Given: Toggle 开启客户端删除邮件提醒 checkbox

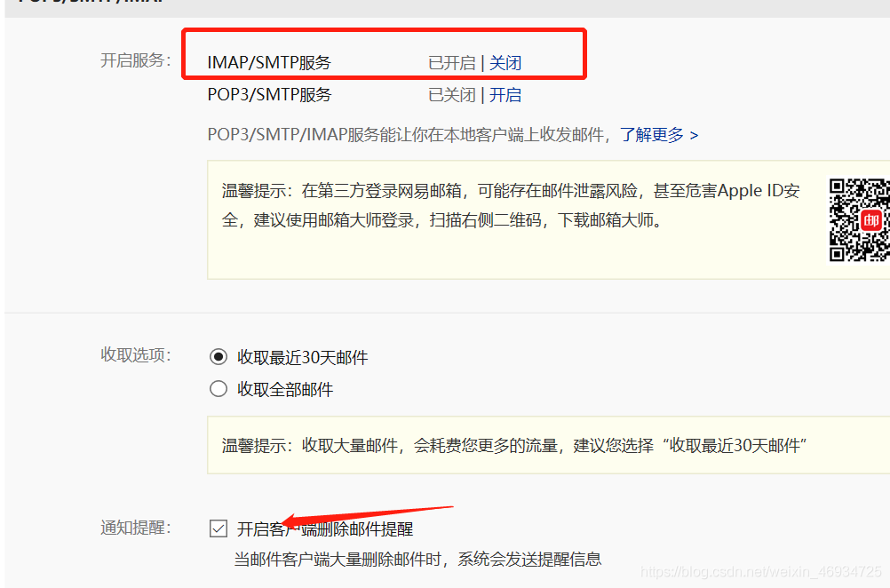Looking at the screenshot, I should click(x=219, y=528).
